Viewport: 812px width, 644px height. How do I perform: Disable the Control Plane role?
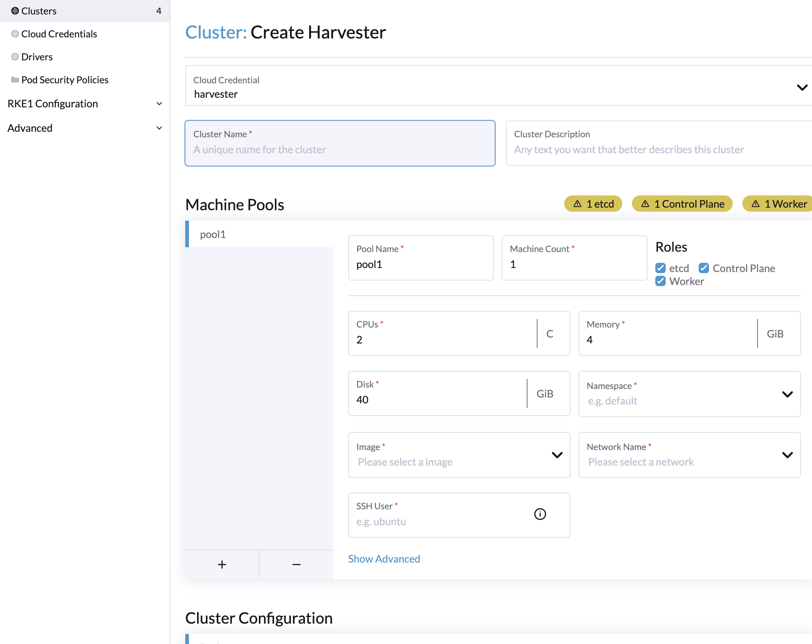(703, 268)
